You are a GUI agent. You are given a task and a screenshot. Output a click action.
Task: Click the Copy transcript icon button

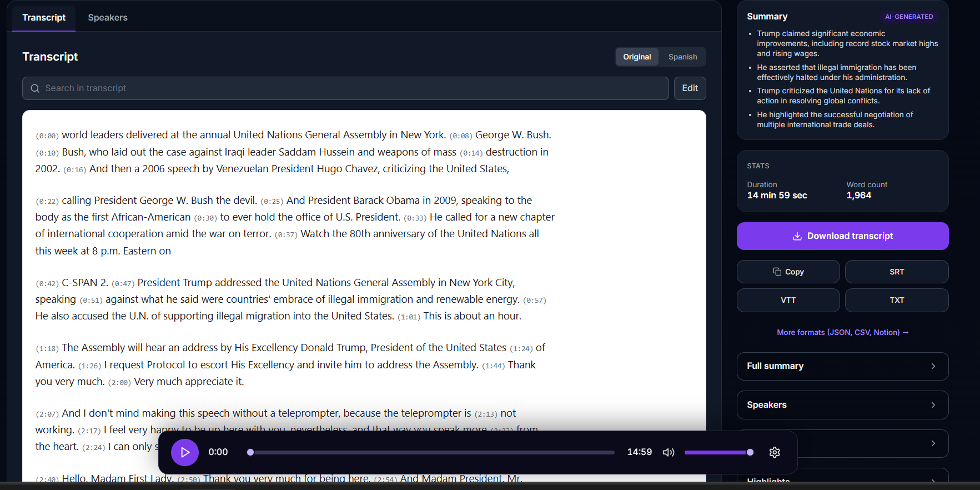pos(788,272)
